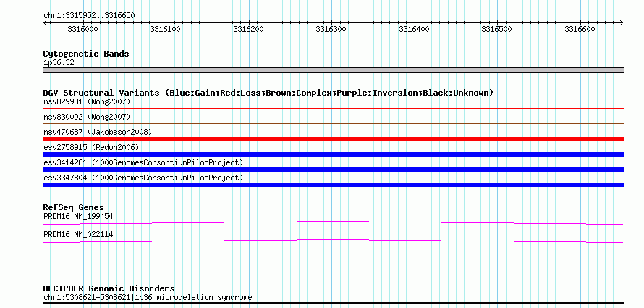Open the 1p36 microdeletion syndrome entry
The image size is (644, 308).
148,297
